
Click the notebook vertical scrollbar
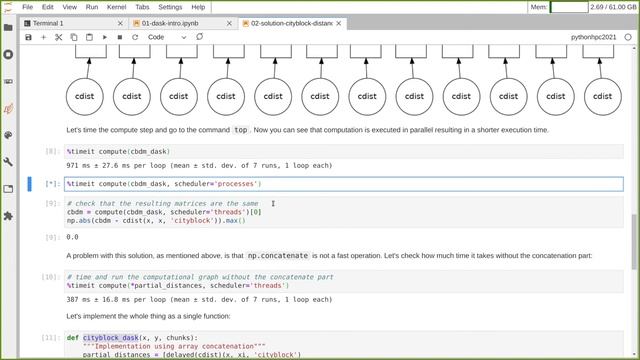coord(634,242)
